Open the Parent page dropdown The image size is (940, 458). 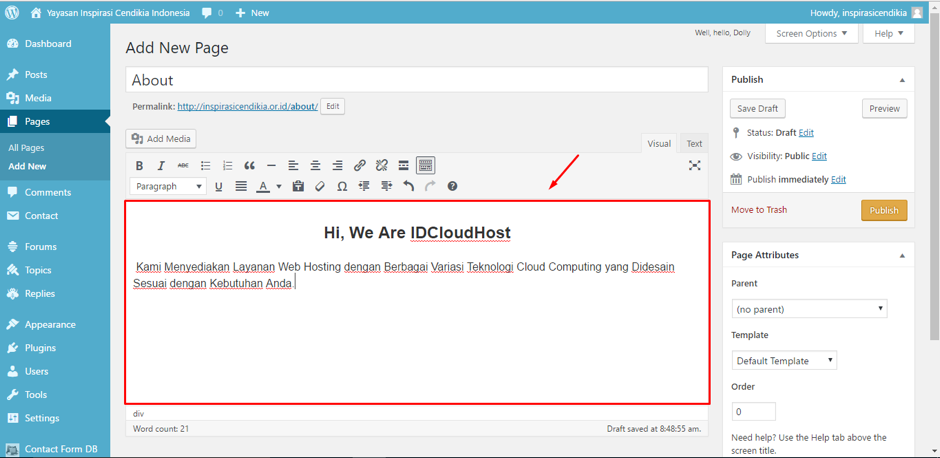tap(809, 309)
